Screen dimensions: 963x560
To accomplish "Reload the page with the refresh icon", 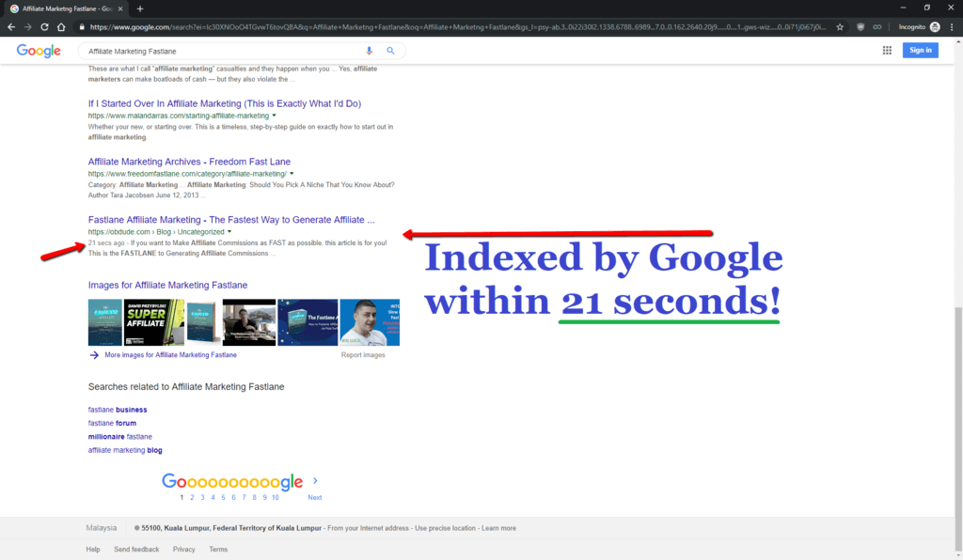I will tap(44, 27).
